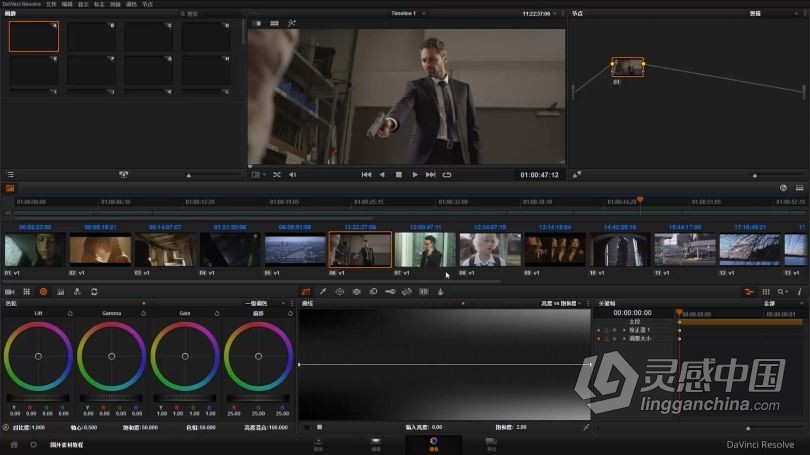Skip to the next clip
This screenshot has height=455, width=810.
point(431,175)
